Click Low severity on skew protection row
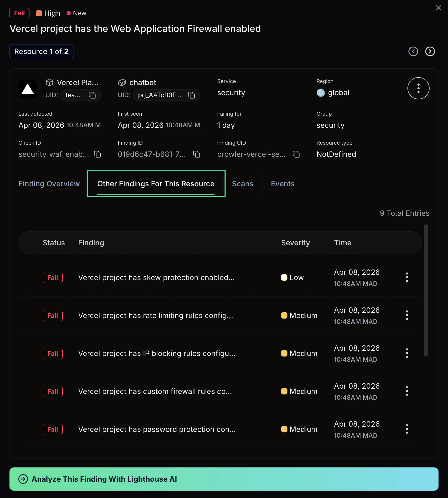The width and height of the screenshot is (448, 498). (x=292, y=277)
